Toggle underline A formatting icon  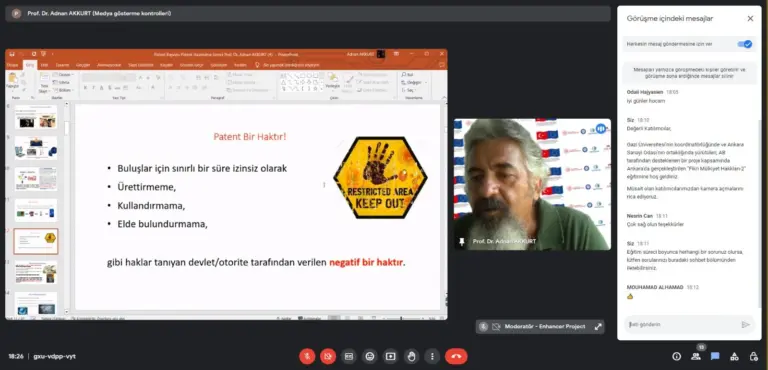click(x=101, y=88)
